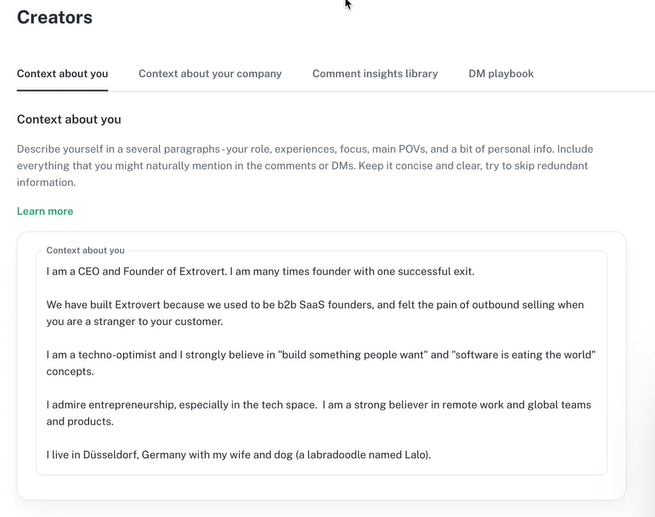The height and width of the screenshot is (517, 655).
Task: Click the gray 'Describe yourself' instruction text
Action: pyautogui.click(x=305, y=166)
